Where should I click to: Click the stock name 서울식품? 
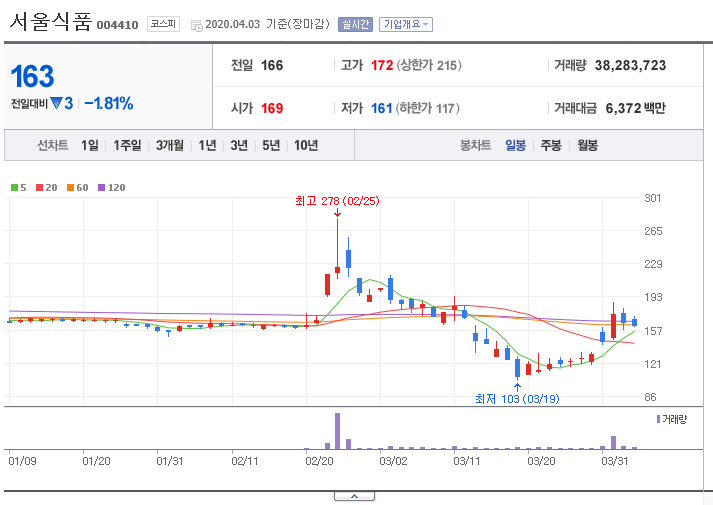[50, 22]
